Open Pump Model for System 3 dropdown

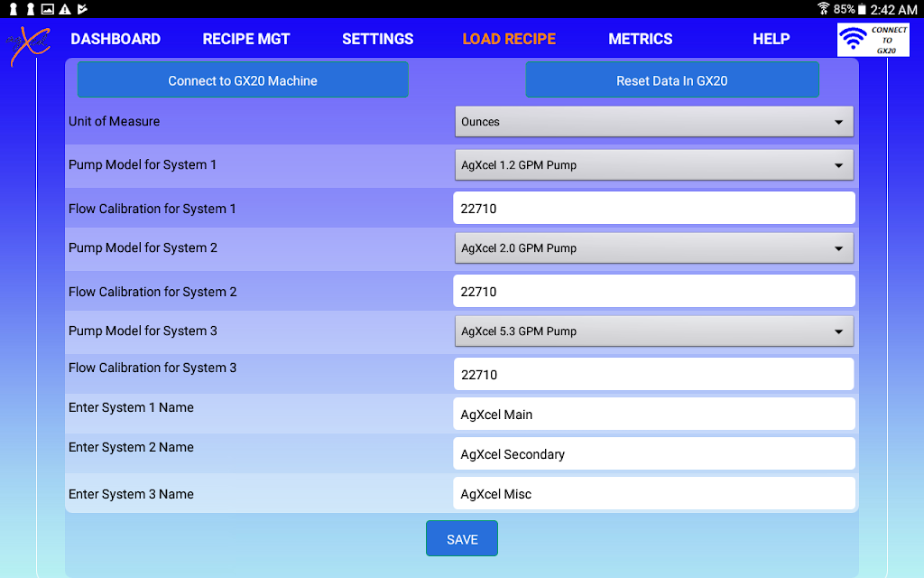(x=654, y=331)
